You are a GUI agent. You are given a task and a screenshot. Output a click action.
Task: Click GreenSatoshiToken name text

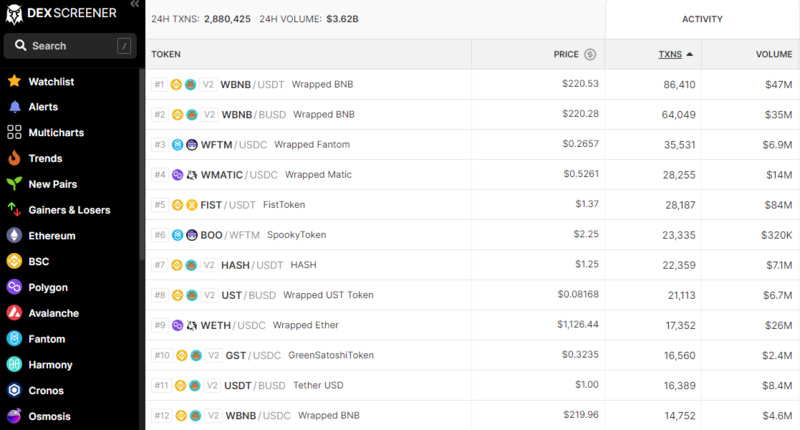[331, 355]
